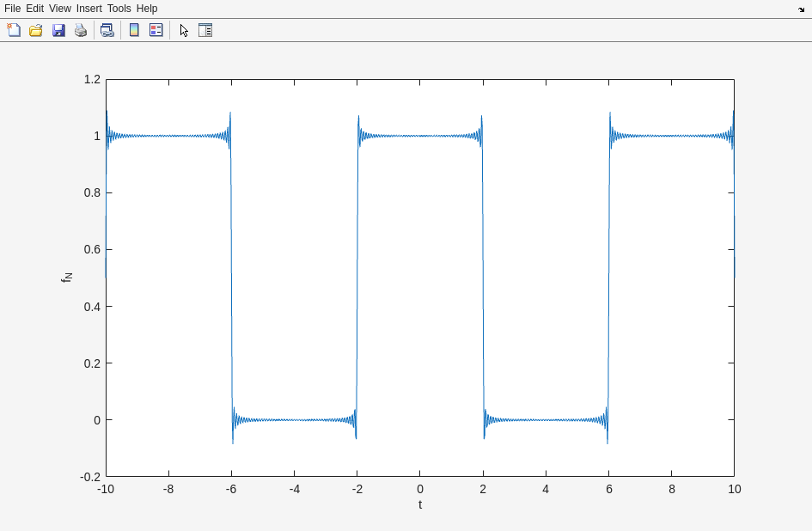Enable Edit Plot mode with the arrow cursor
The height and width of the screenshot is (531, 812).
point(183,30)
